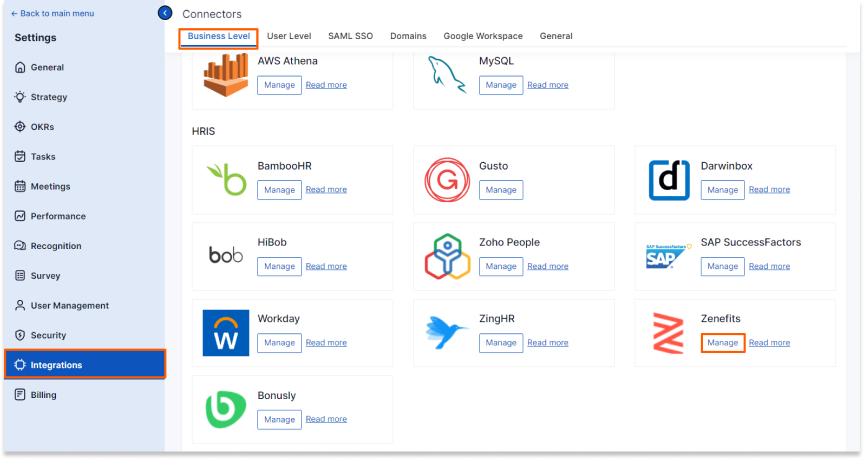
Task: Manage the Zenefits integration
Action: (723, 343)
